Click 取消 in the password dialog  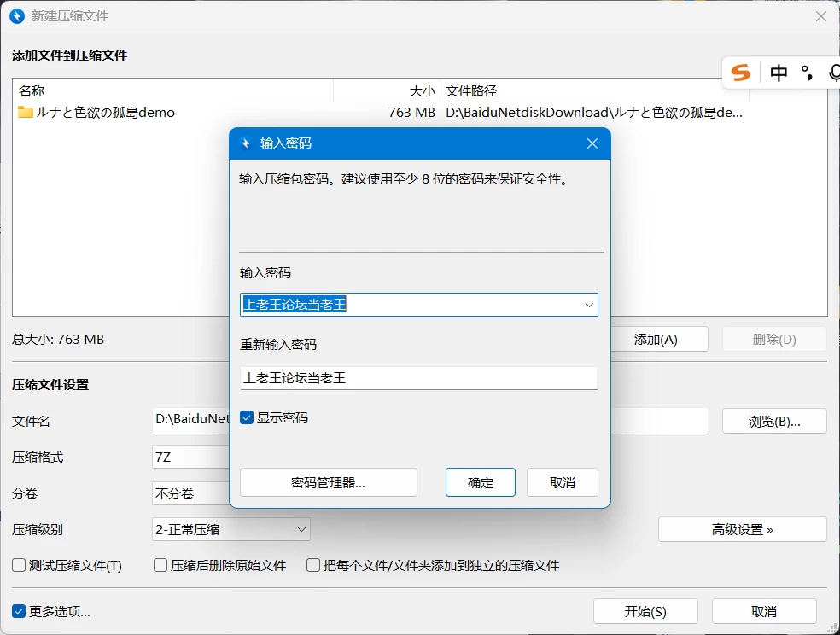[x=562, y=482]
